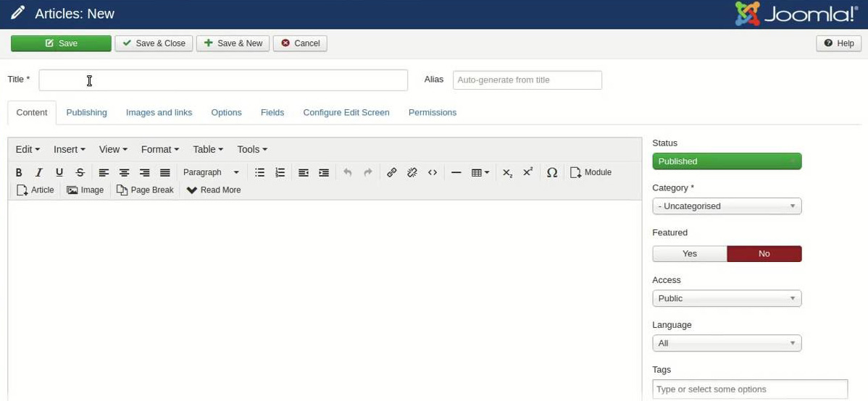868x401 pixels.
Task: Apply subscript formatting
Action: point(507,172)
